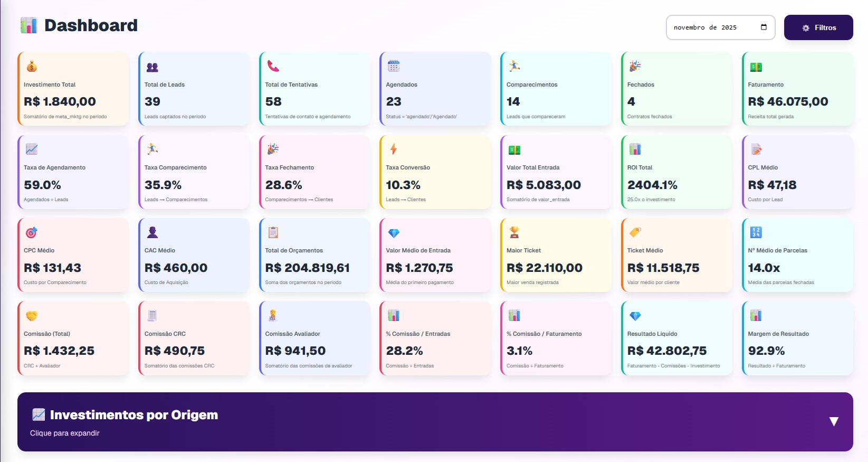Click the trophy icon on Maior Ticket card
The height and width of the screenshot is (462, 868).
514,232
